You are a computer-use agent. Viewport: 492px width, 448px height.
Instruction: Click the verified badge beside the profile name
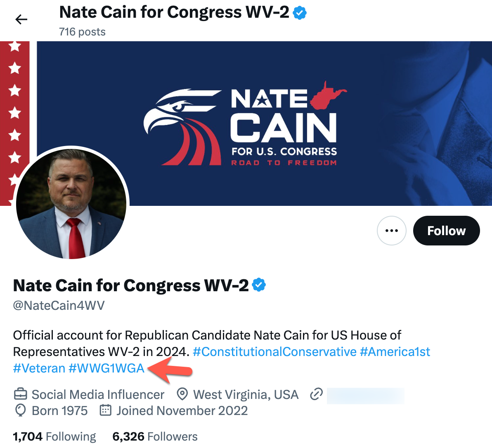point(259,285)
